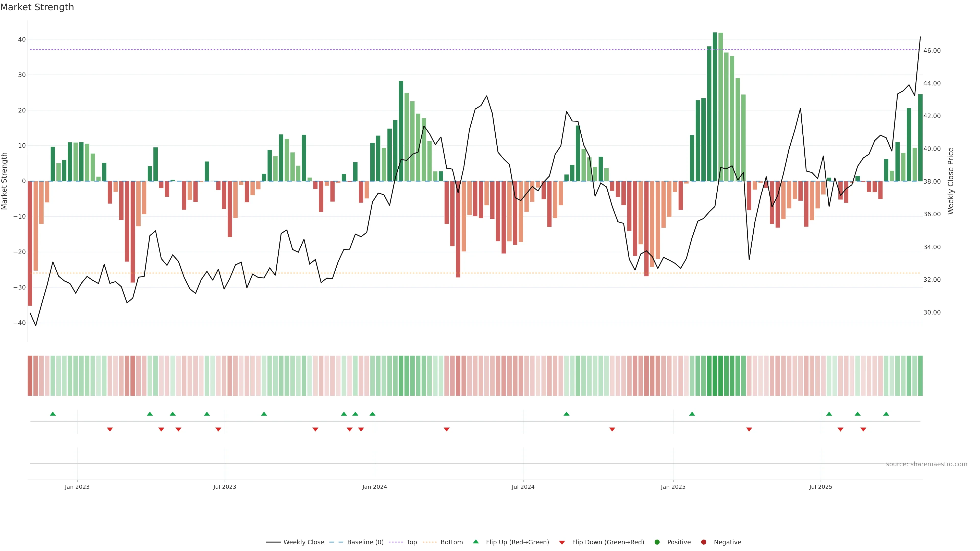
Task: Click the Bottom legend line icon
Action: click(x=430, y=542)
